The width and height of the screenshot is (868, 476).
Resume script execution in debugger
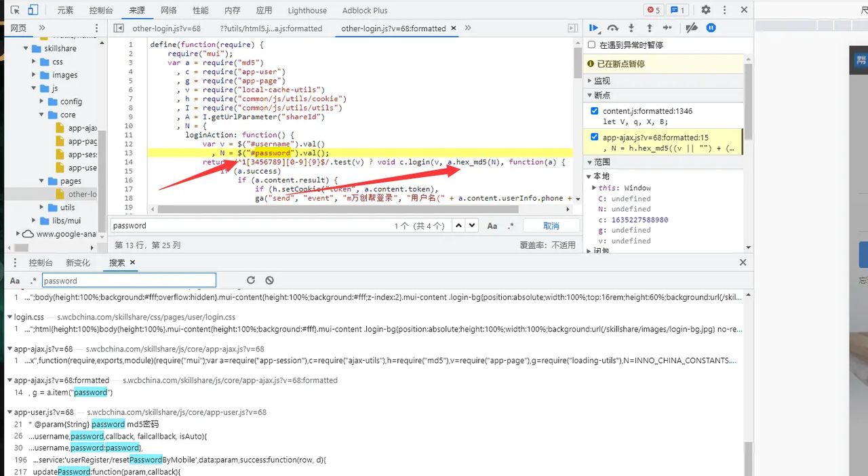(594, 28)
